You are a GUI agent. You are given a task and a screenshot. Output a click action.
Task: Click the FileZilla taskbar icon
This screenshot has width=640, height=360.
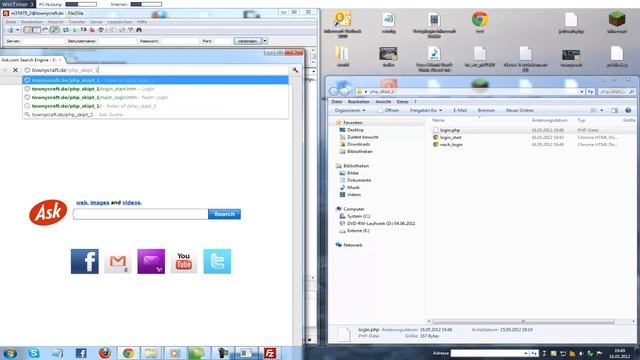(270, 353)
